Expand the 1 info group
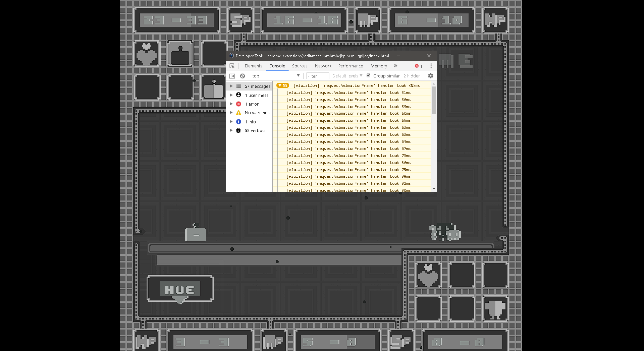 tap(231, 122)
